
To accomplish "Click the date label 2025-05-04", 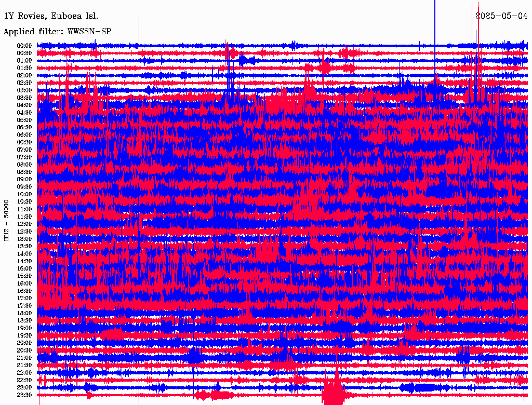I will 501,16.
